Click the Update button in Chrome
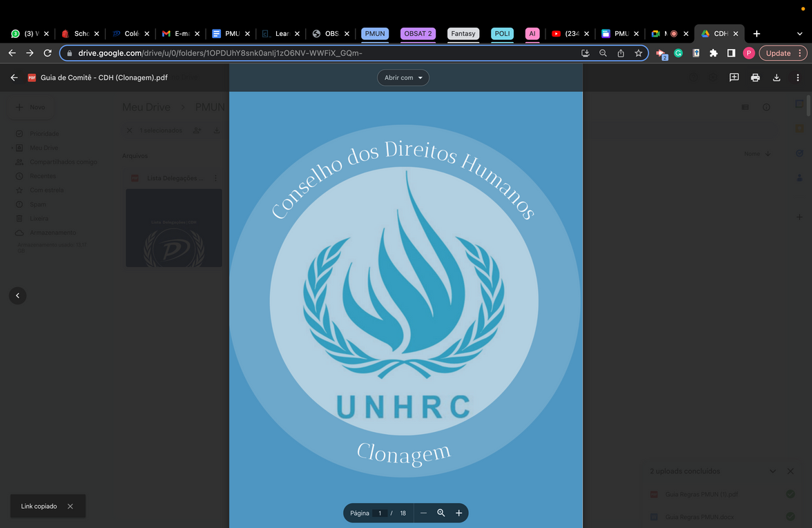 777,52
